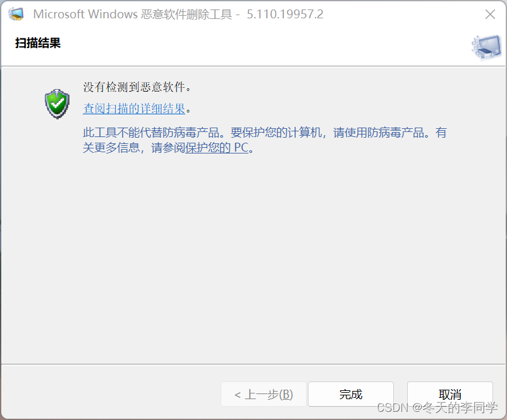Cancel the dialog using 取消 button
The image size is (507, 420).
coord(449,394)
